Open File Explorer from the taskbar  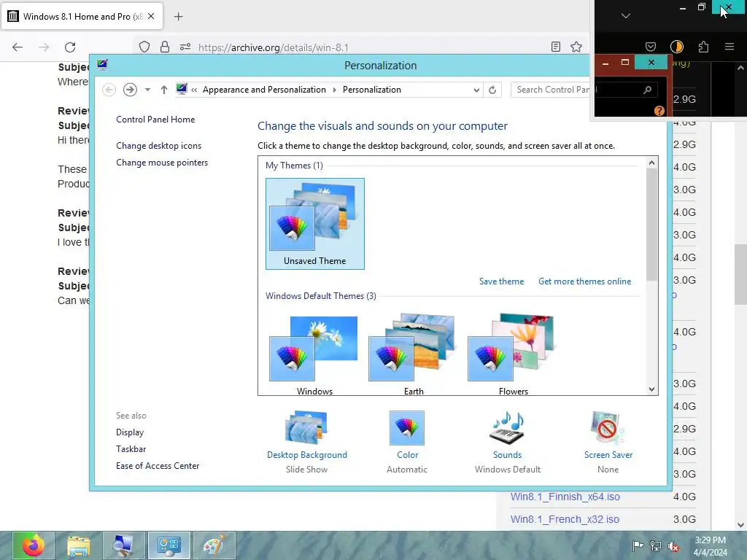pos(79,545)
